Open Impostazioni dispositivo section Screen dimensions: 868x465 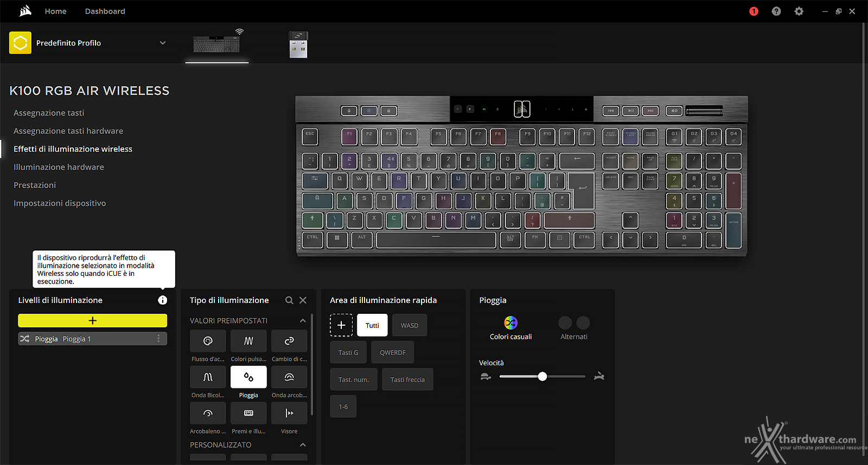point(60,203)
